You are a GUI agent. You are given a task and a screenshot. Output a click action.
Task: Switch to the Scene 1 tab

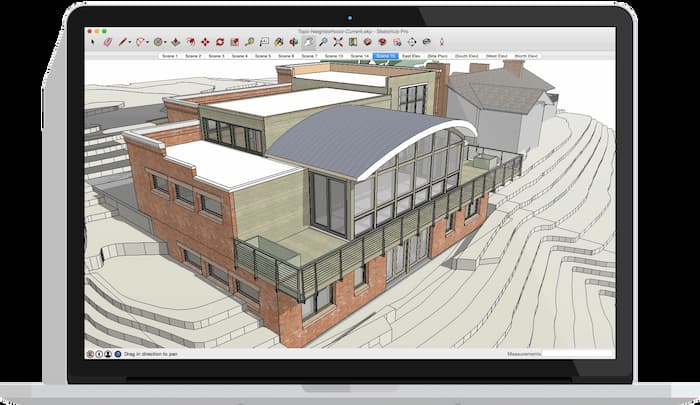point(170,56)
